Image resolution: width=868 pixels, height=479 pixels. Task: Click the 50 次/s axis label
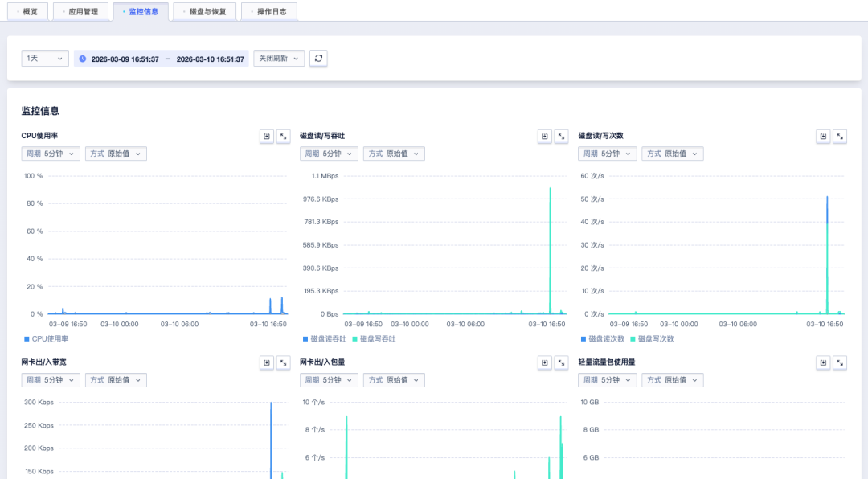pyautogui.click(x=592, y=199)
